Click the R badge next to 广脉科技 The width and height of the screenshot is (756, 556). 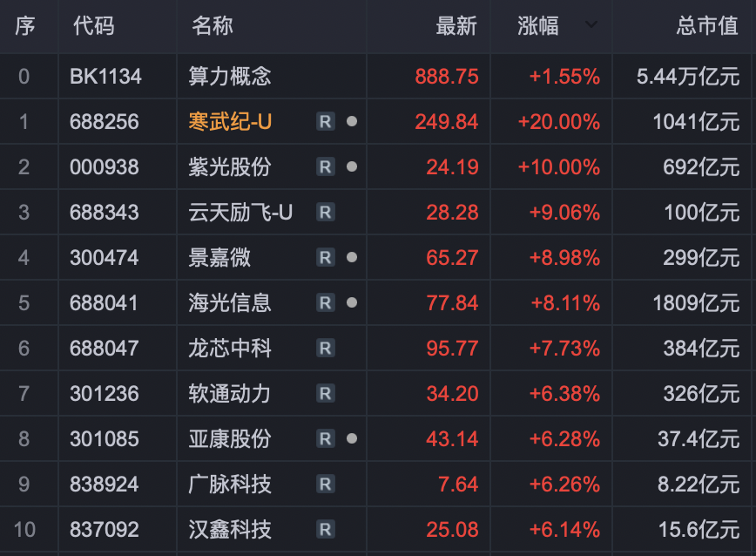(325, 484)
